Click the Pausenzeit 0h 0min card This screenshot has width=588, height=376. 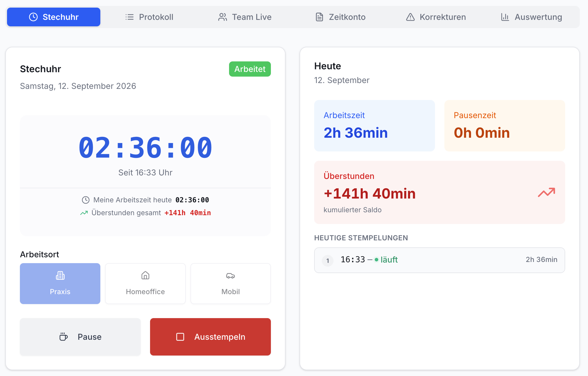coord(505,126)
